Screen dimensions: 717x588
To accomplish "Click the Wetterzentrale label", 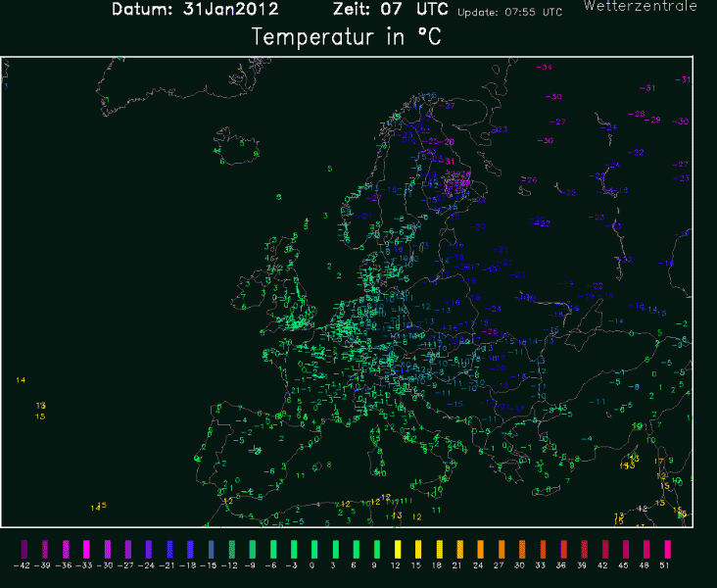I will (641, 6).
